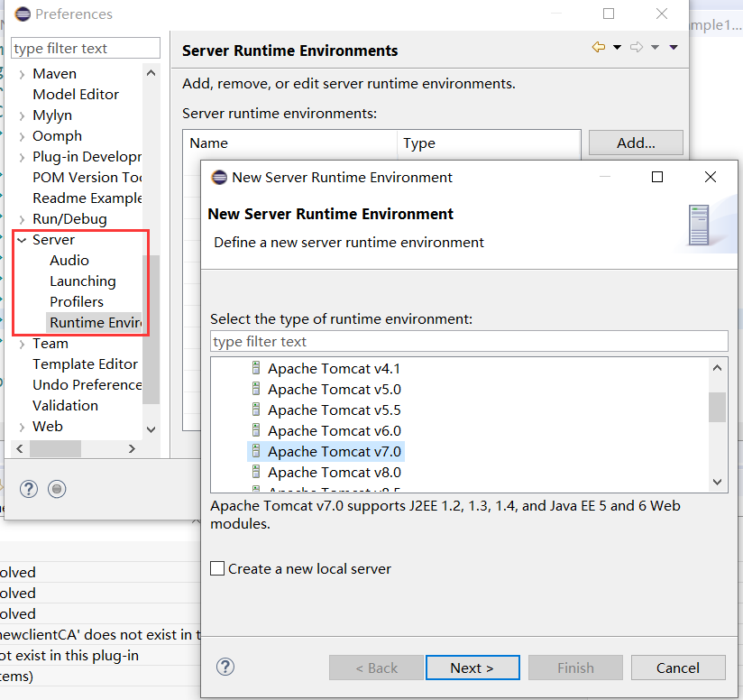
Task: Click scroll down arrow in runtime list
Action: tap(718, 482)
